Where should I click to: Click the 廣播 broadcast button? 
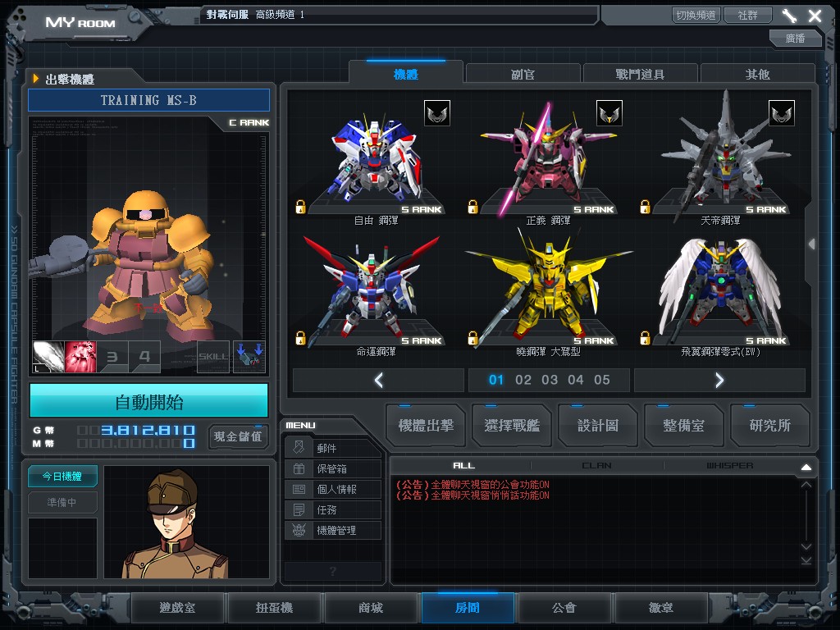796,38
